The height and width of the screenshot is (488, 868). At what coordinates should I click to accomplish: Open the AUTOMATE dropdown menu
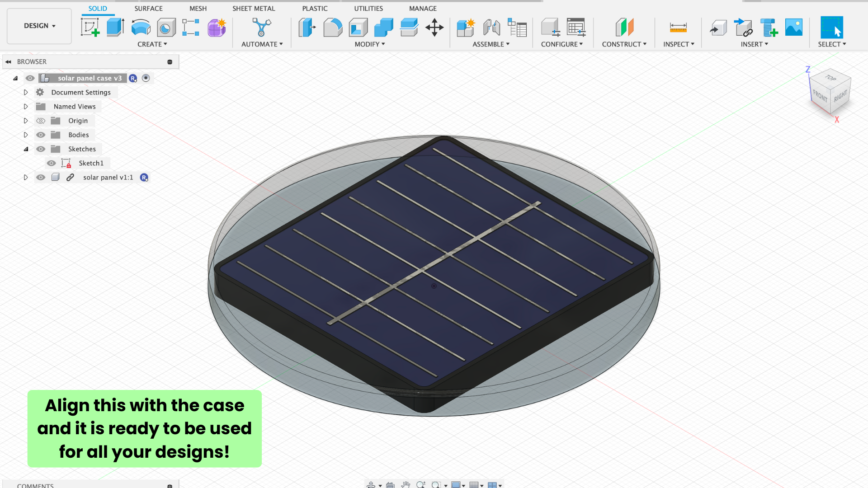[x=262, y=44]
